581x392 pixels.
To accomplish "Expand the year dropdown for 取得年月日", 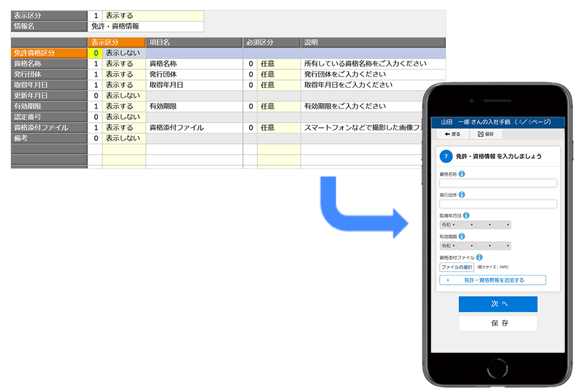I will coord(466,225).
